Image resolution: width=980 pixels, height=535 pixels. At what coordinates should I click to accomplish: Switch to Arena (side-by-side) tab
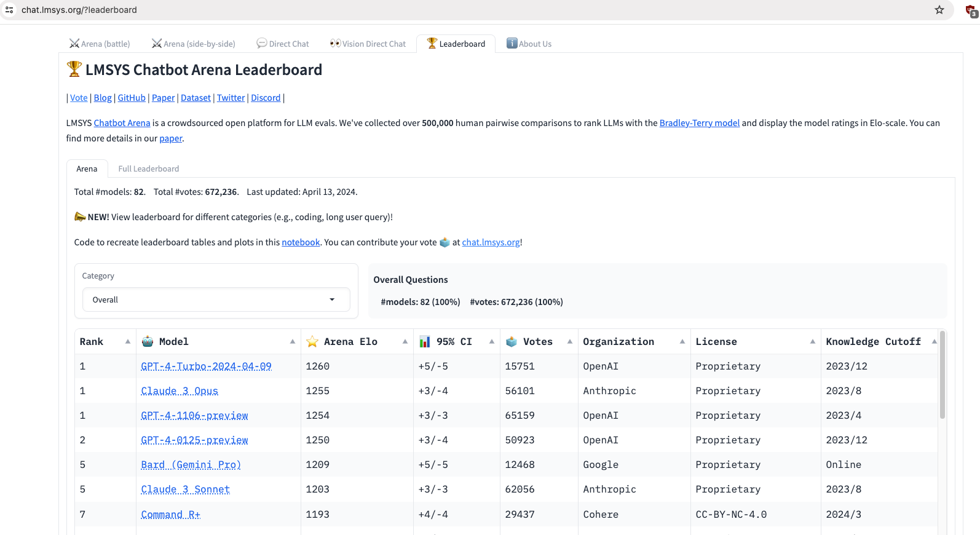[x=194, y=44]
